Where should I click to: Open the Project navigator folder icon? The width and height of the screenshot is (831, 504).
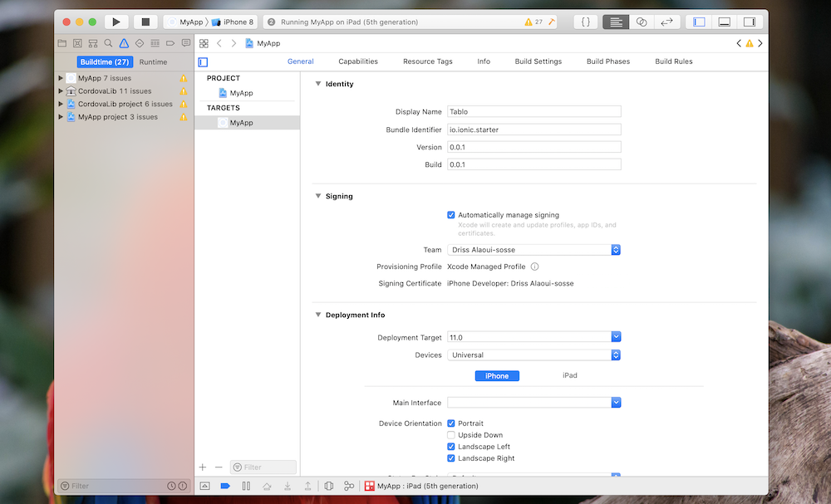pyautogui.click(x=62, y=43)
